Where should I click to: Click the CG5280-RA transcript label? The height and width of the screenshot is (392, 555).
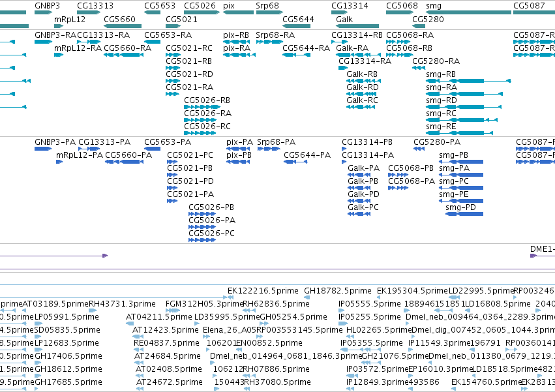pyautogui.click(x=436, y=61)
